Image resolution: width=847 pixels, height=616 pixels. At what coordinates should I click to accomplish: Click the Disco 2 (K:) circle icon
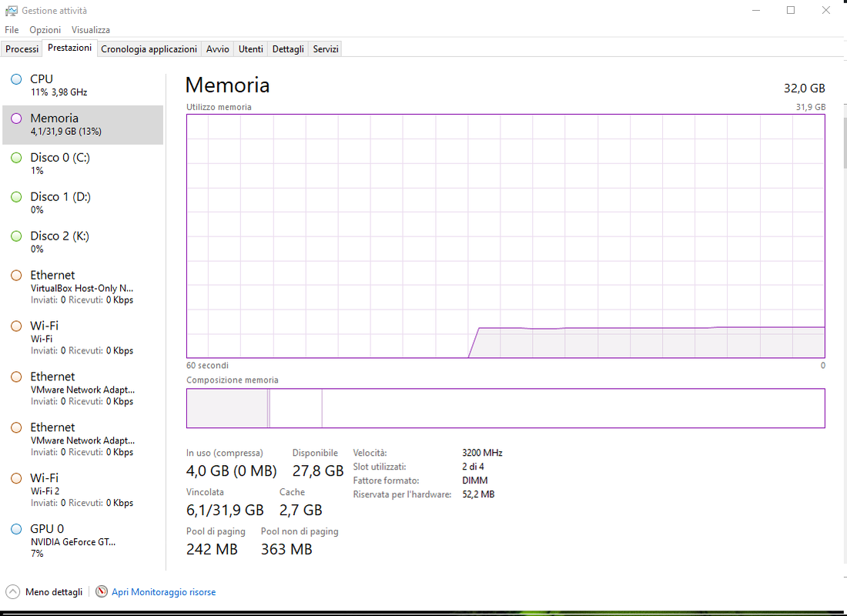point(16,236)
